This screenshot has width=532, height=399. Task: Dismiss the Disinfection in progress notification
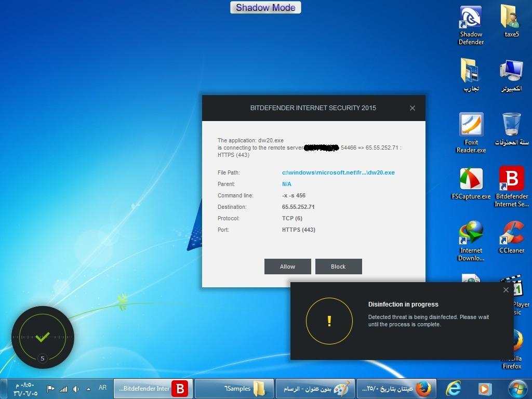506,290
